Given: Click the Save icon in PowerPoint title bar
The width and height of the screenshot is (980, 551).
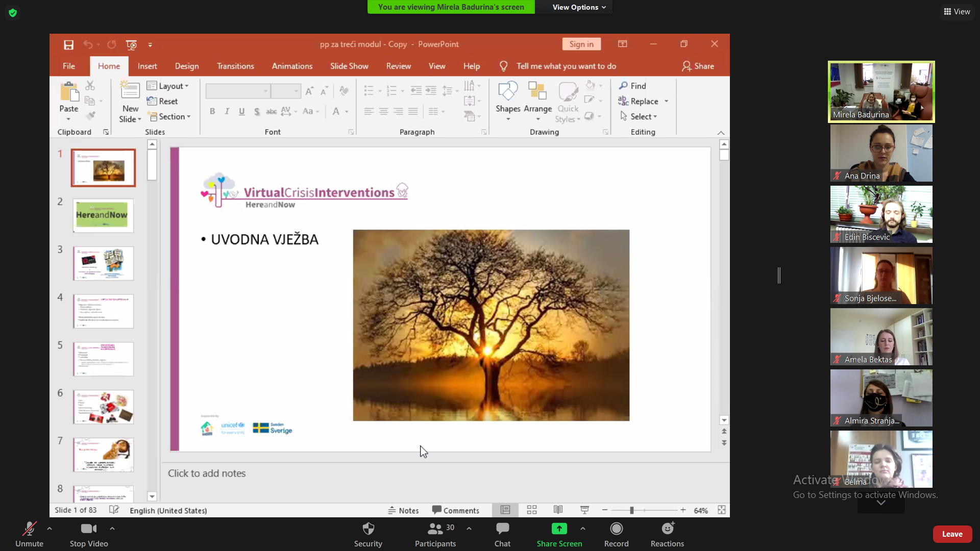Looking at the screenshot, I should (68, 45).
